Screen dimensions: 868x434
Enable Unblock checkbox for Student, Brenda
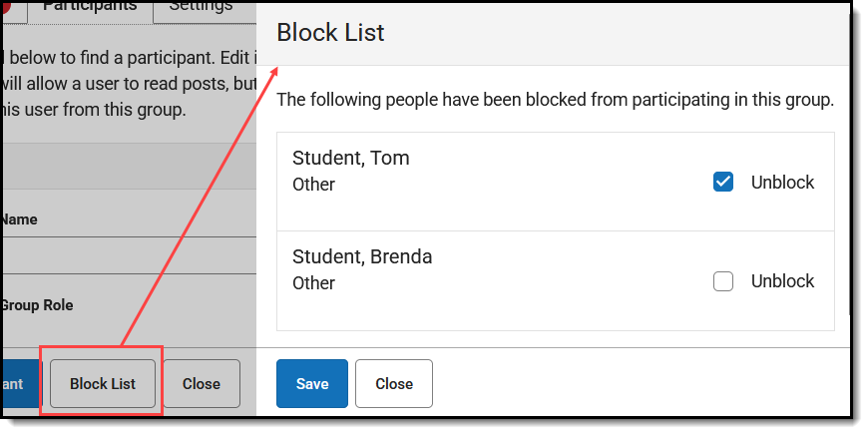[723, 281]
